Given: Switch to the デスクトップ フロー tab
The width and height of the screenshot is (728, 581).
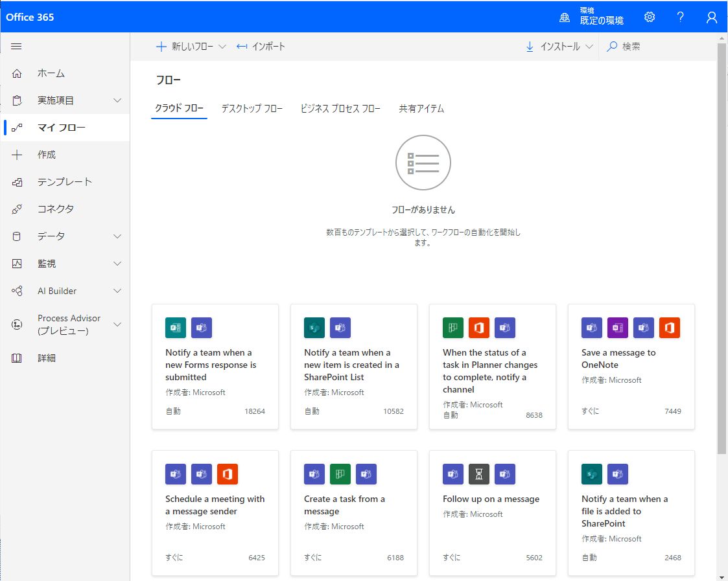Looking at the screenshot, I should pos(252,109).
